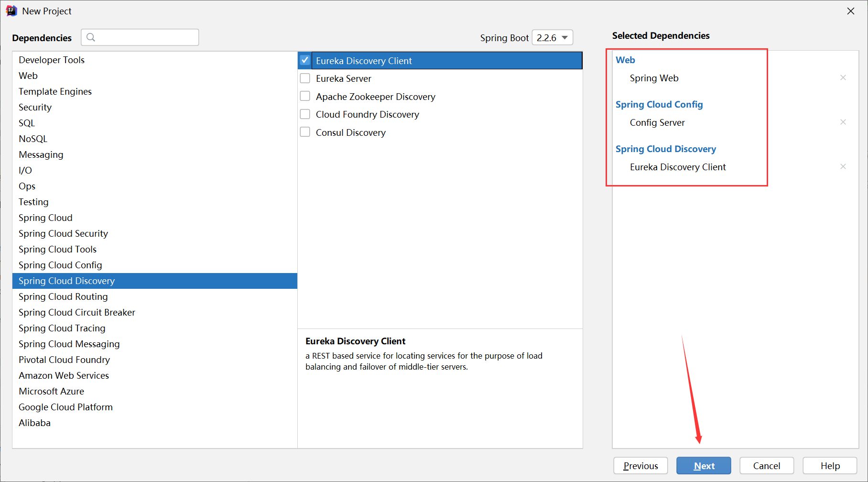Viewport: 868px width, 482px height.
Task: Select the I/O category
Action: (x=155, y=170)
